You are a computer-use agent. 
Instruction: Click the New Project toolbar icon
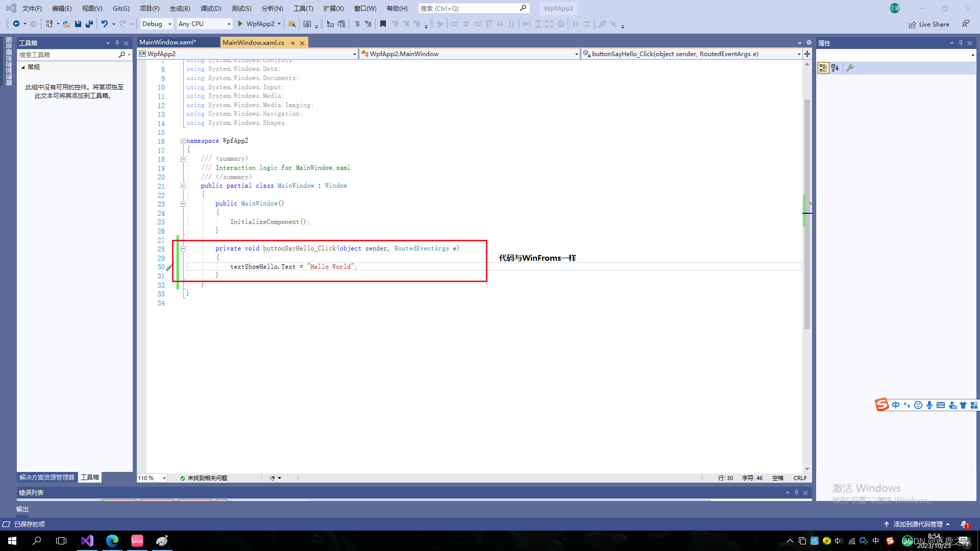pos(50,24)
